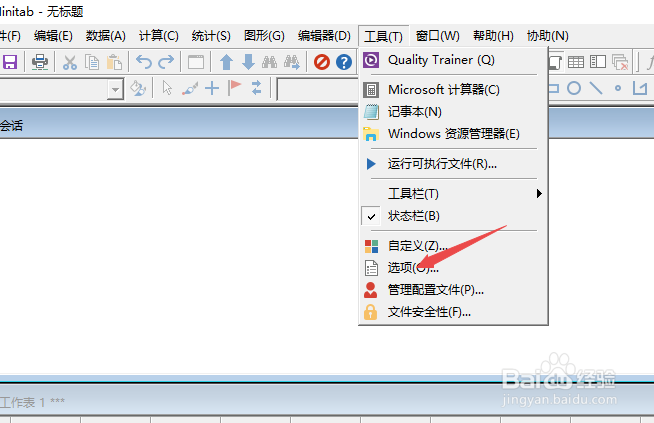
Task: Open Microsoft 计算器(C)
Action: pos(453,90)
